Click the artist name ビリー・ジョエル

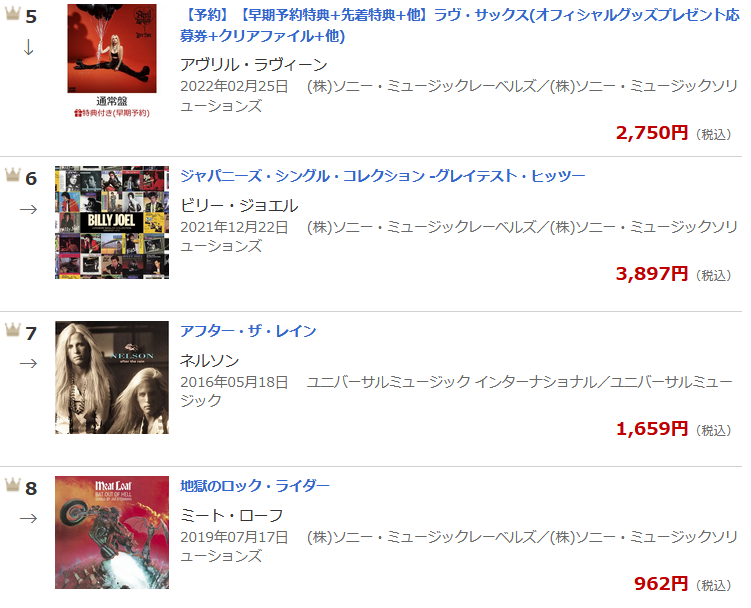(x=239, y=206)
